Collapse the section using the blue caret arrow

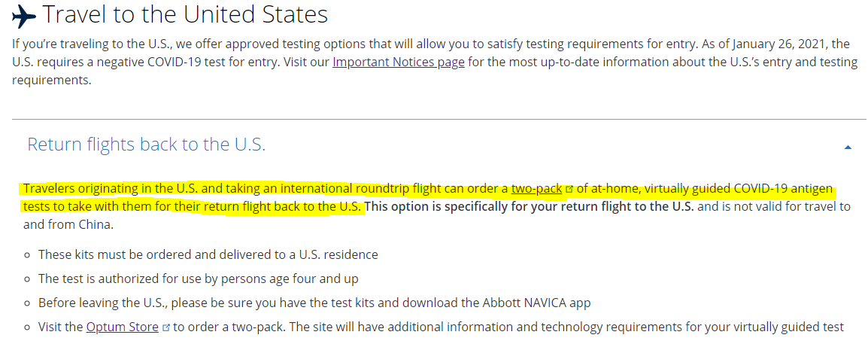[x=848, y=148]
